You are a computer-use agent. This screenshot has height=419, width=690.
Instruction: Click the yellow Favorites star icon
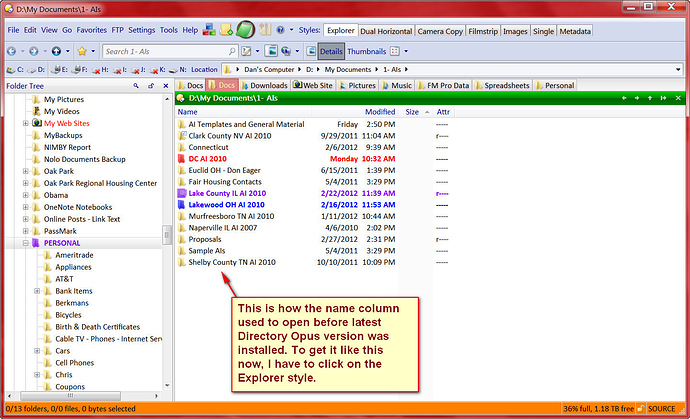[x=82, y=51]
